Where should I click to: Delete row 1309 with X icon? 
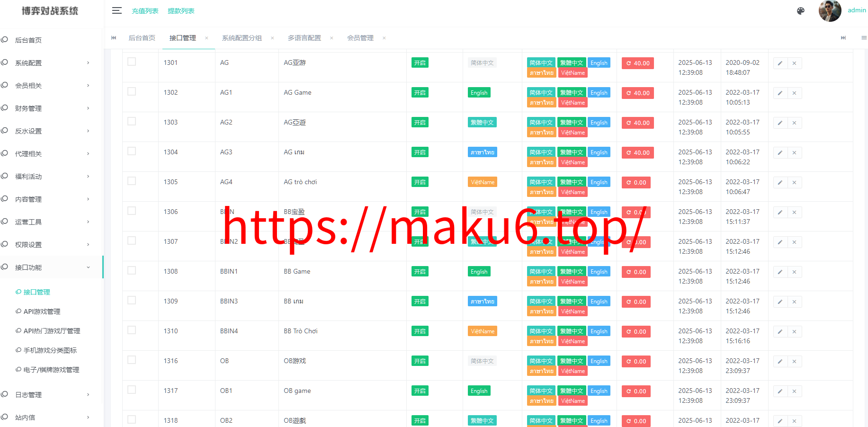794,302
